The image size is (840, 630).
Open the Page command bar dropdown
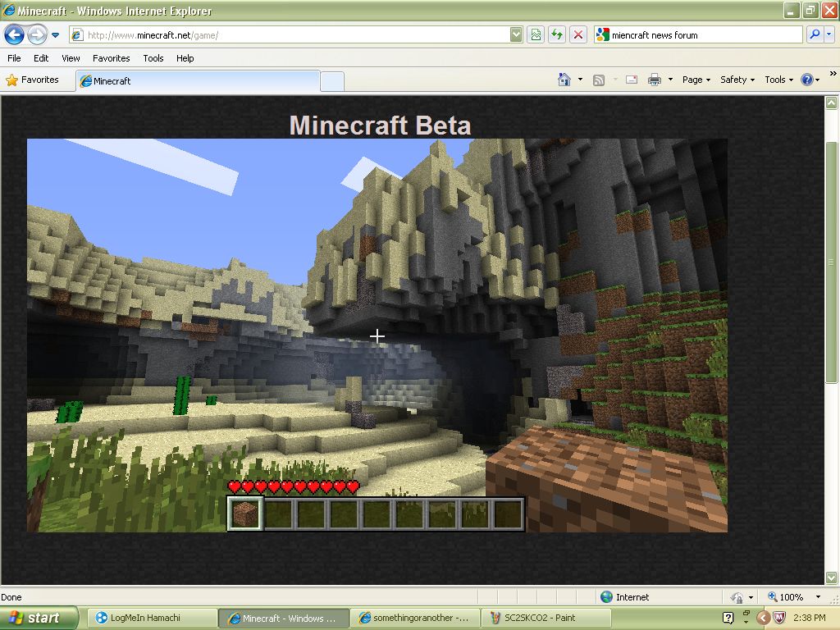coord(696,80)
